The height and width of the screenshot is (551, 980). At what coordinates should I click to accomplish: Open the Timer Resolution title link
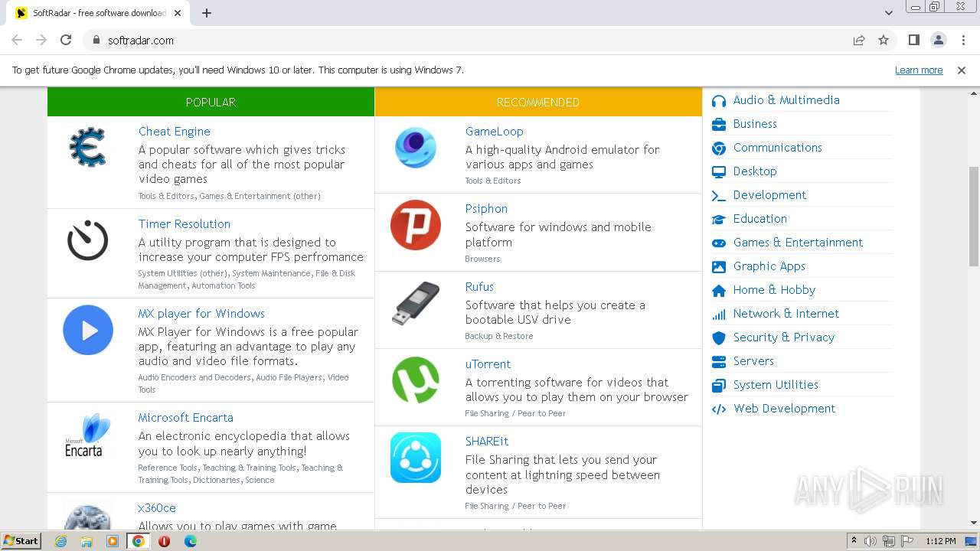pos(185,224)
